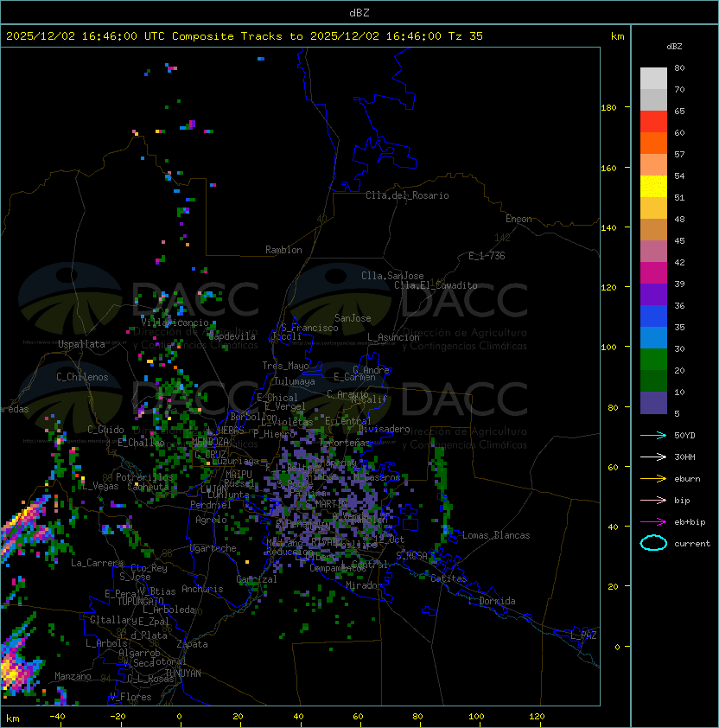
Task: Click the 'Mirador' map label
Action: (x=365, y=585)
